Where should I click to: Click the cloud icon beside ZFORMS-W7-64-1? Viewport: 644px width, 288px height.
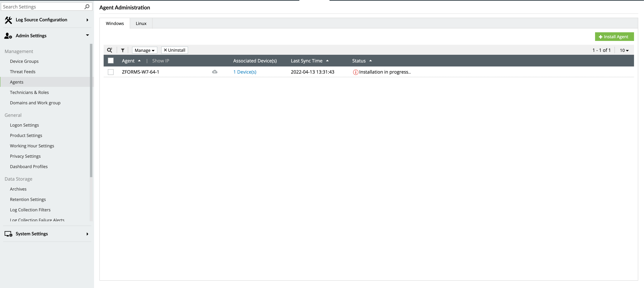215,72
